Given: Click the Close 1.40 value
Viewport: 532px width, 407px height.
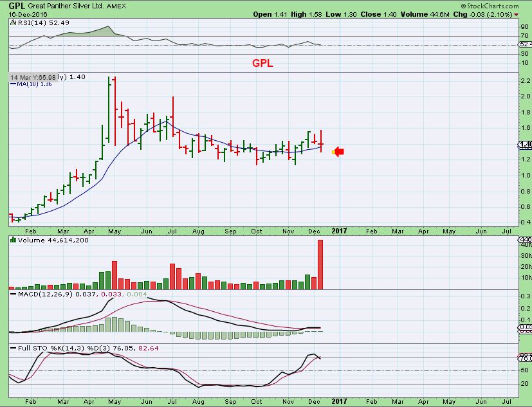Looking at the screenshot, I should (x=378, y=14).
